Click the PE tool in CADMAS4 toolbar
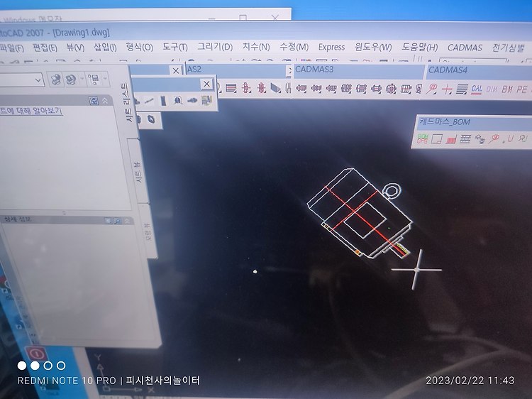The image size is (532, 399). click(x=522, y=89)
